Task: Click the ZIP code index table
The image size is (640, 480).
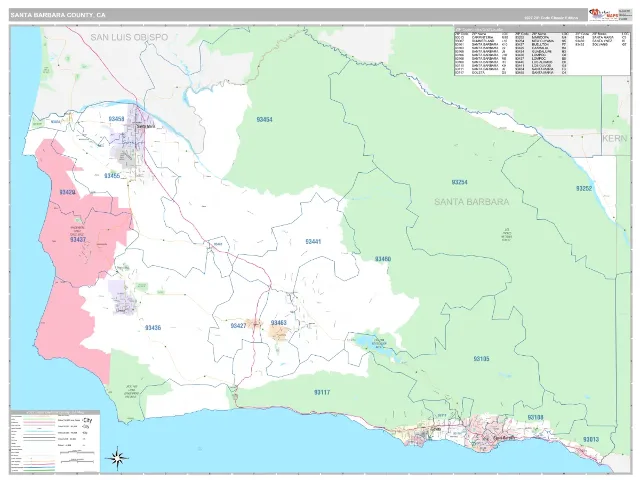Action: (542, 51)
